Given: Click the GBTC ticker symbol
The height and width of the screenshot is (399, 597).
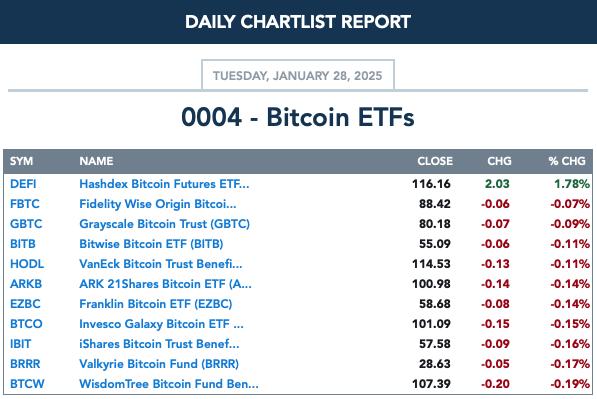Looking at the screenshot, I should coord(26,224).
